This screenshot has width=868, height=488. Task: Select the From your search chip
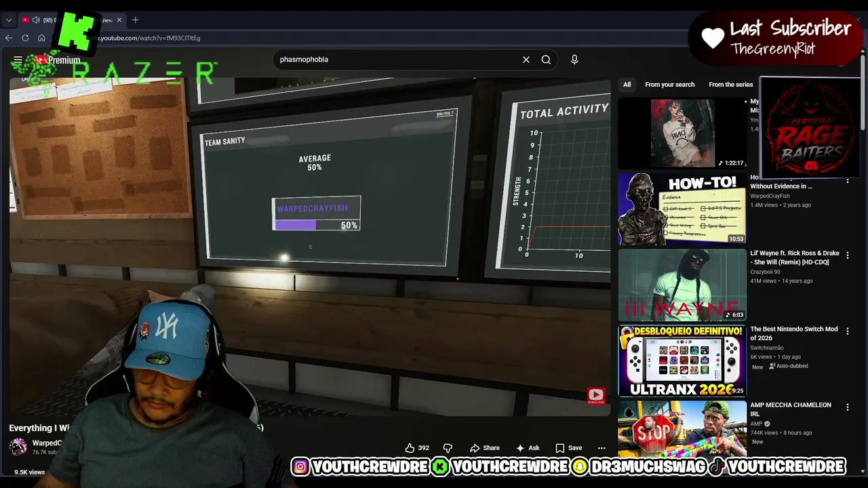tap(670, 85)
